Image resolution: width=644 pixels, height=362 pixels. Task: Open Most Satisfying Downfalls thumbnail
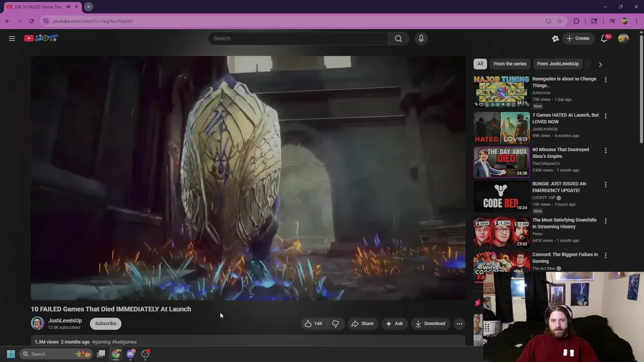tap(501, 232)
